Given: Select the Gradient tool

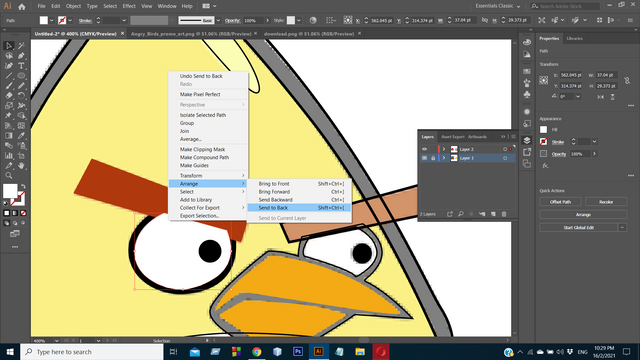Looking at the screenshot, I should tap(9, 136).
